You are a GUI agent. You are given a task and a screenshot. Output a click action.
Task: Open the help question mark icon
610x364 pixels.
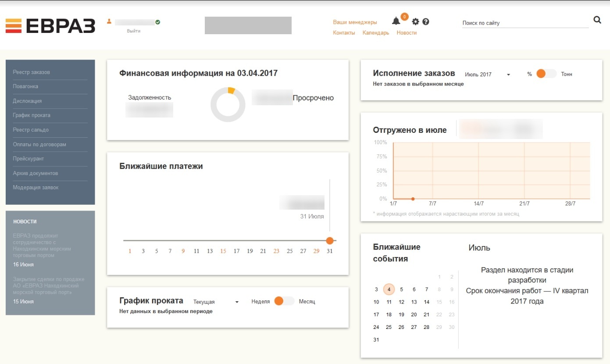(425, 21)
